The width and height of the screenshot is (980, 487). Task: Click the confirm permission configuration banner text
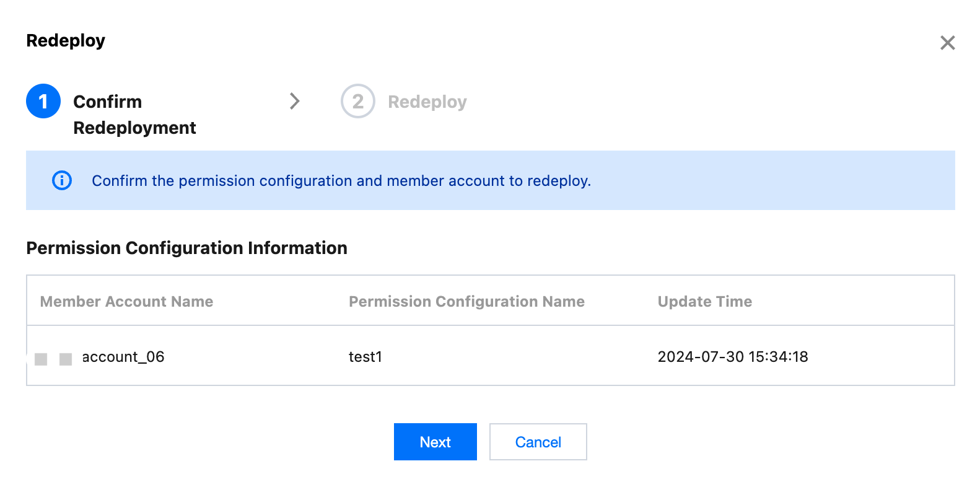point(341,181)
